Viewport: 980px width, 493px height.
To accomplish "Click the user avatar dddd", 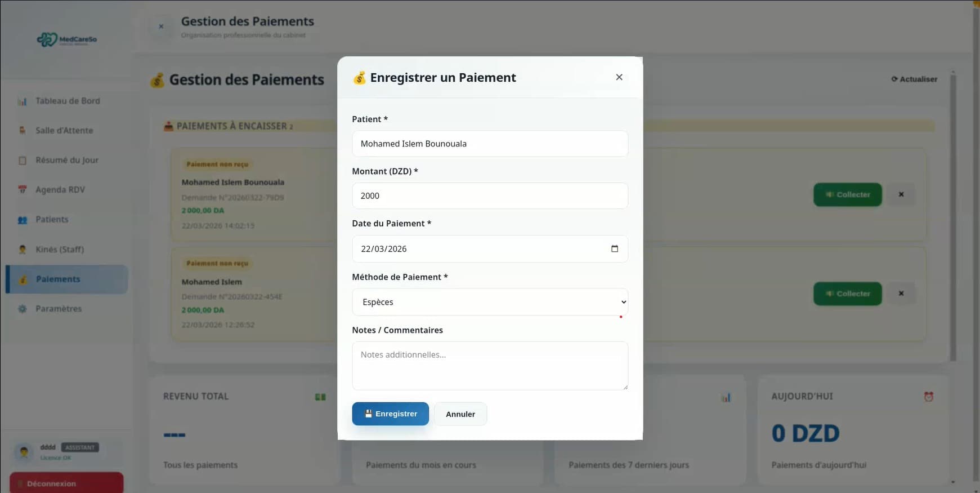I will (24, 451).
